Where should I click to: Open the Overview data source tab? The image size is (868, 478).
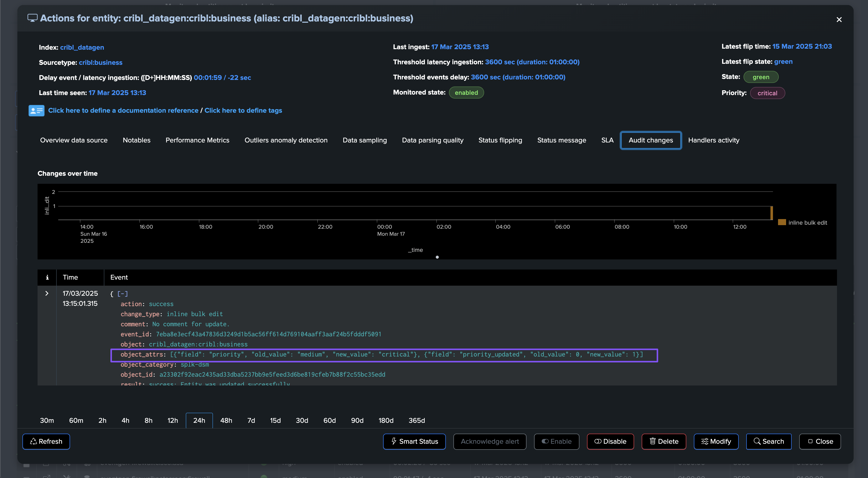coord(74,140)
